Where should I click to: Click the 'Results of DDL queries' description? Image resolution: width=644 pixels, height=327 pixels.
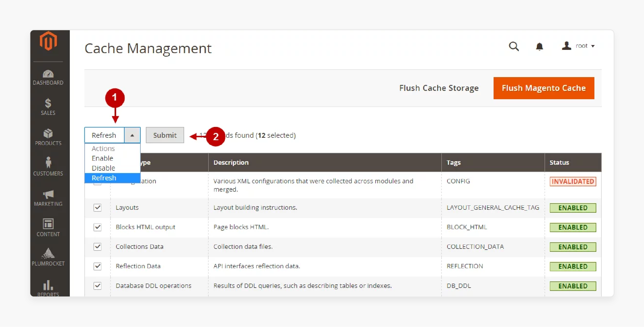click(302, 286)
